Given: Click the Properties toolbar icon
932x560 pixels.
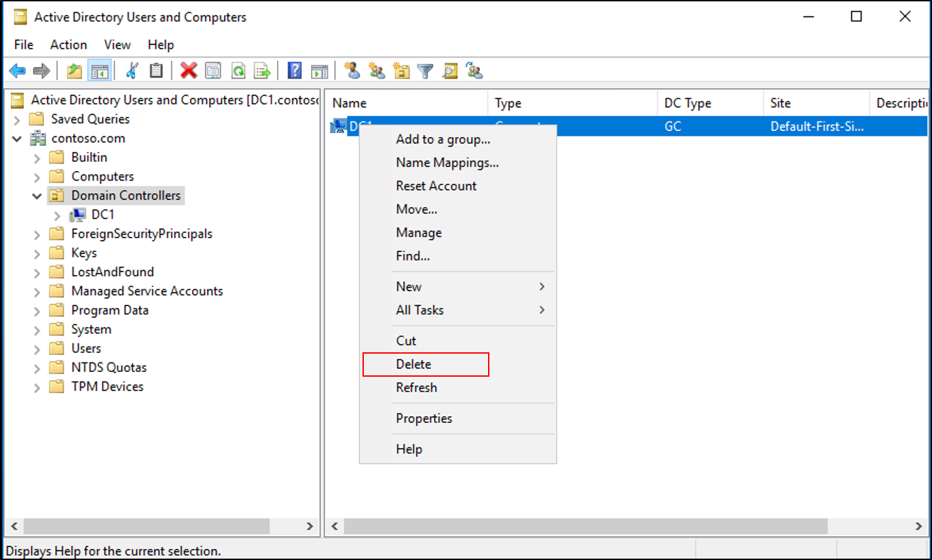Looking at the screenshot, I should click(x=213, y=71).
